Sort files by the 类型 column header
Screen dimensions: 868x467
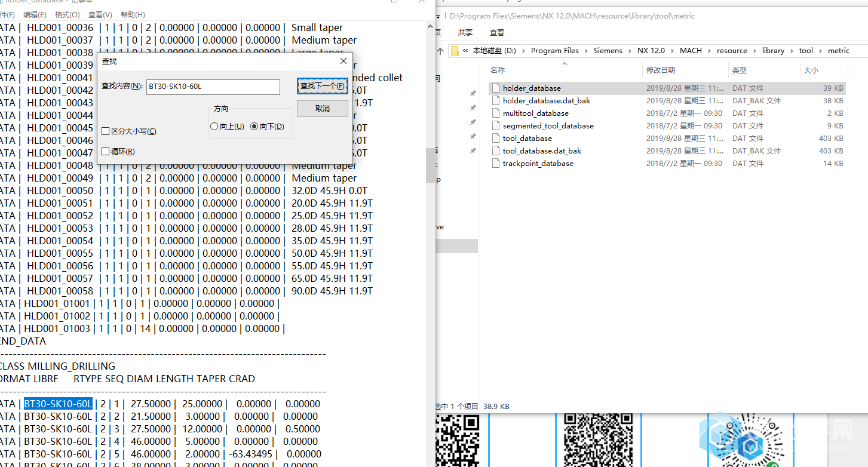(x=740, y=70)
